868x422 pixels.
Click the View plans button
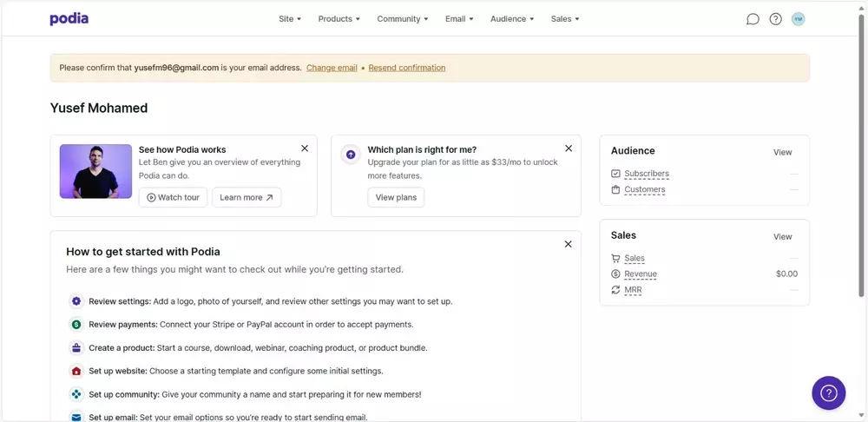click(396, 198)
